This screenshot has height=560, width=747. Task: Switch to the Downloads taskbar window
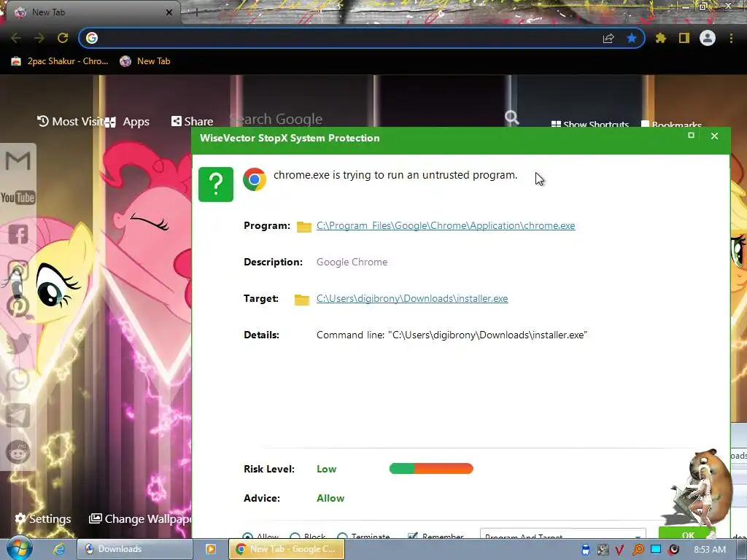tap(135, 549)
